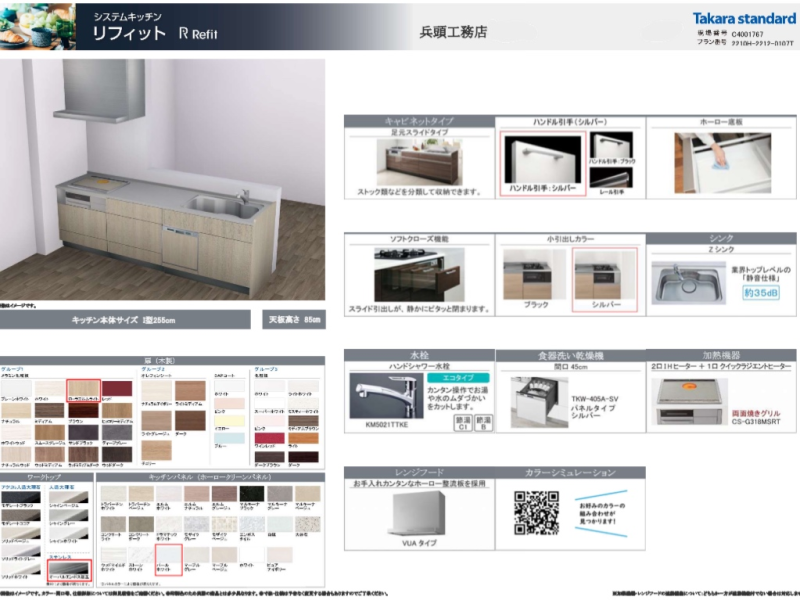The height and width of the screenshot is (600, 800).
Task: Click the VUA range hood image
Action: [x=418, y=513]
